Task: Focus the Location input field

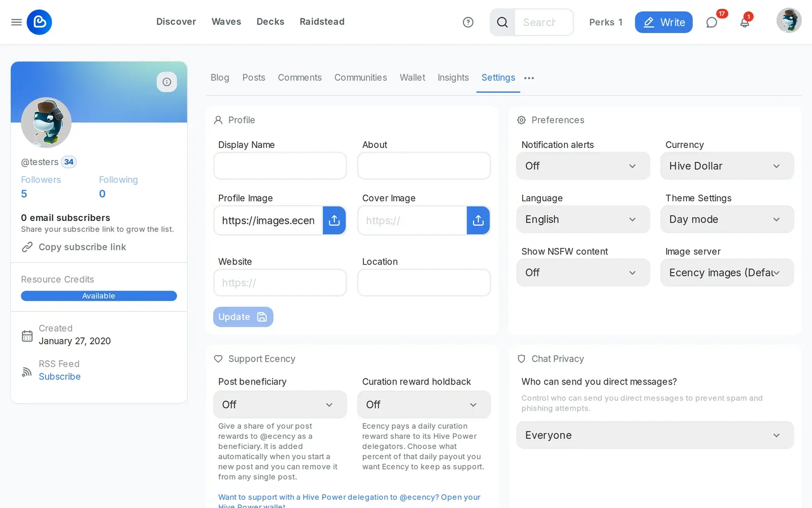Action: point(424,283)
